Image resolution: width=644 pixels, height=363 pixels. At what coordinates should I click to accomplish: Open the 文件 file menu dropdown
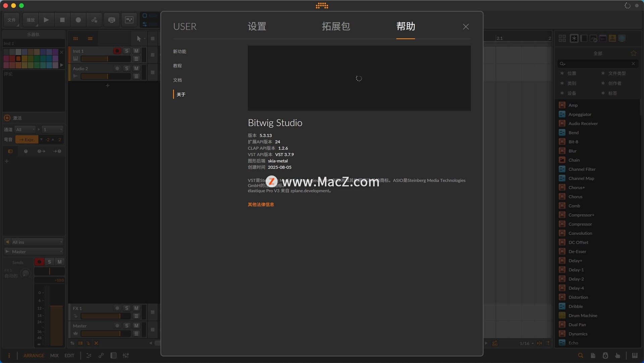pyautogui.click(x=12, y=20)
